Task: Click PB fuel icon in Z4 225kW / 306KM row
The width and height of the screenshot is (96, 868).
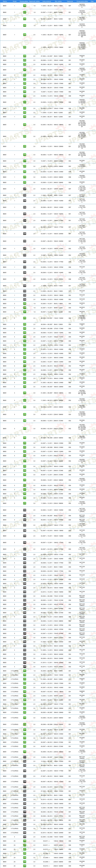Action: 25,862
